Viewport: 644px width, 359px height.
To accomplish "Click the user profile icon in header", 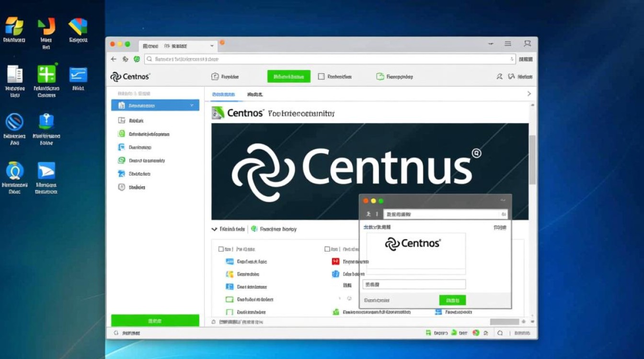I will [x=499, y=77].
